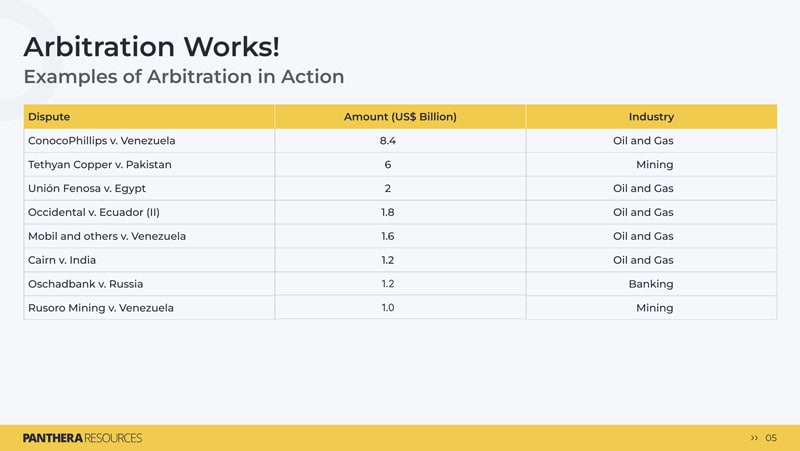This screenshot has height=451, width=800.
Task: Click the 'Industry' column header
Action: tap(651, 116)
